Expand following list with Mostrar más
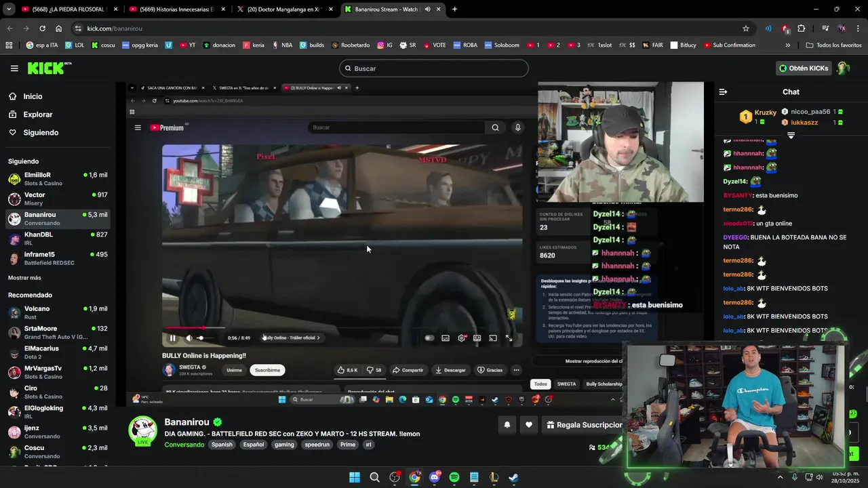Image resolution: width=868 pixels, height=488 pixels. [x=24, y=278]
